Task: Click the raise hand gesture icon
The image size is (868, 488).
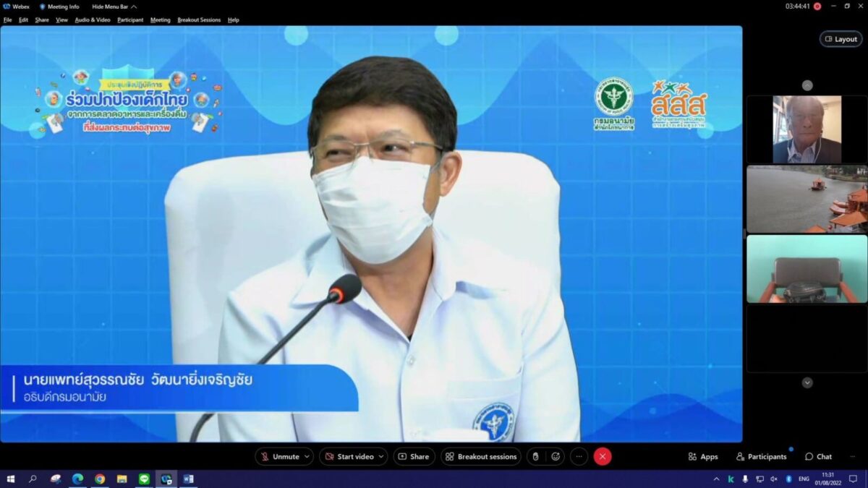Action: [535, 456]
